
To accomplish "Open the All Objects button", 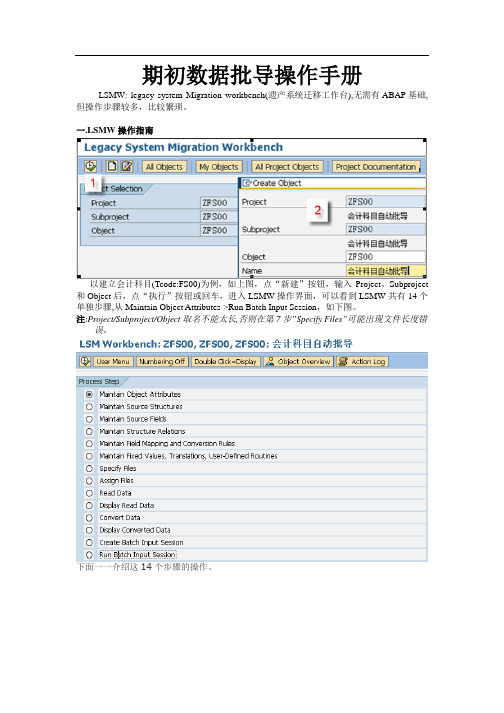I will 164,167.
